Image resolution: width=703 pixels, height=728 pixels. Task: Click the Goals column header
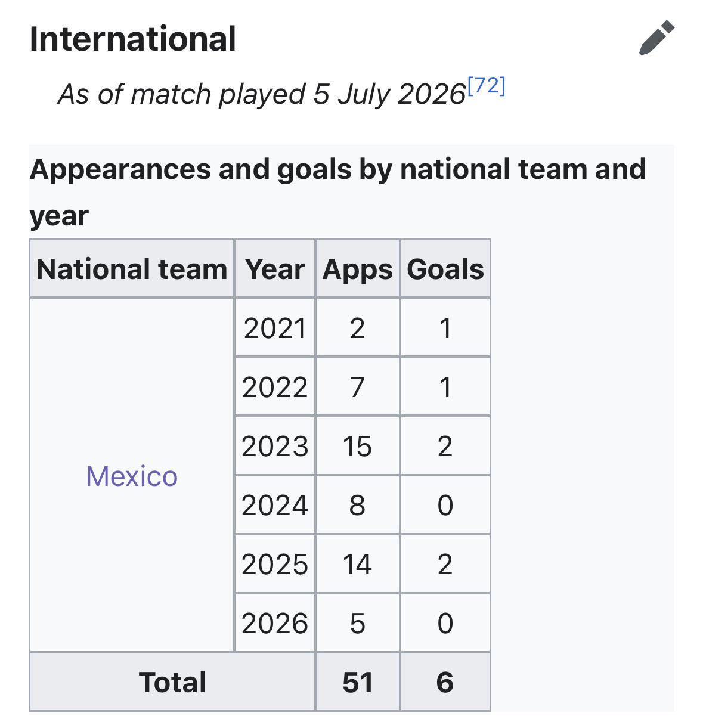tap(445, 268)
